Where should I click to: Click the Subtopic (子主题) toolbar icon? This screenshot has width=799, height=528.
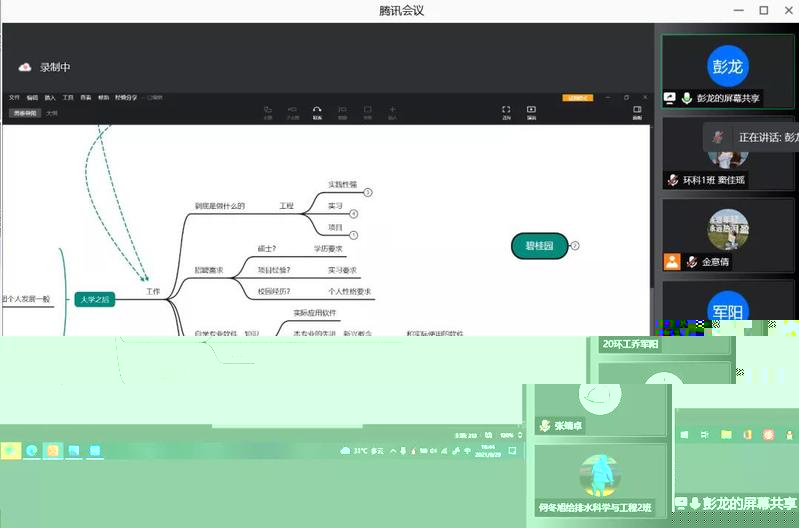pyautogui.click(x=292, y=110)
